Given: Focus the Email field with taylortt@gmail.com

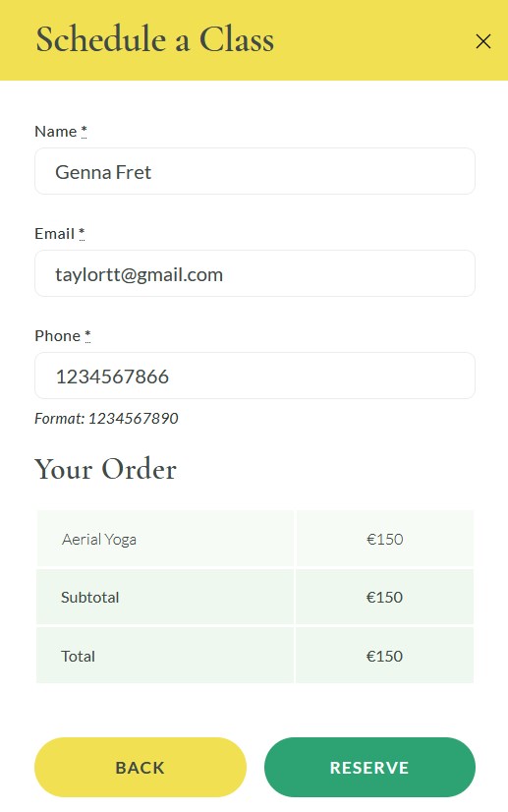Looking at the screenshot, I should [254, 273].
